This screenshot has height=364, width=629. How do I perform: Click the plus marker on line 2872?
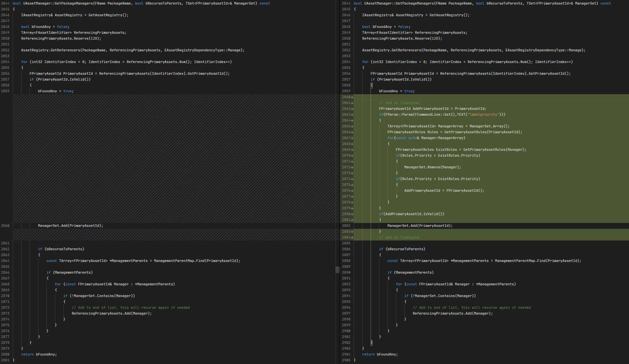tap(352, 167)
